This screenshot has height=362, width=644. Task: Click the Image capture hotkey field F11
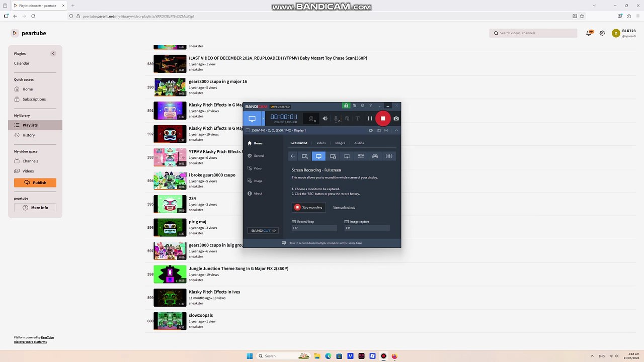click(x=367, y=228)
